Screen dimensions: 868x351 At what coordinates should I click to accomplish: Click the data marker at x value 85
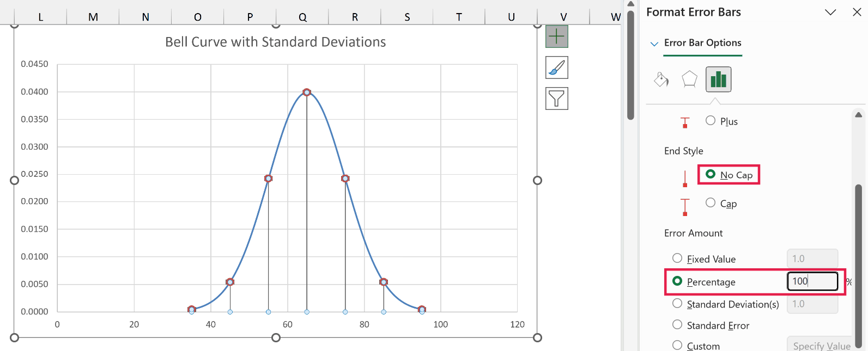tap(384, 282)
